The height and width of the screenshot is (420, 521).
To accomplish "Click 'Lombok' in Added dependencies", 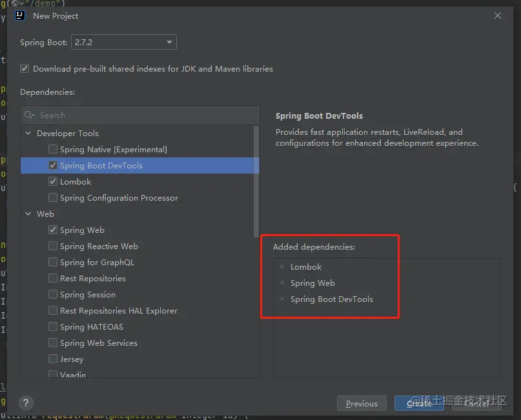I will point(306,266).
